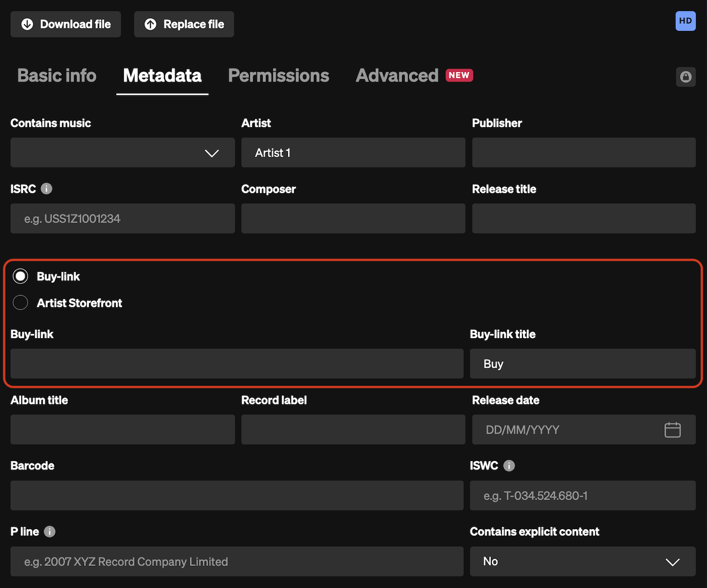
Task: Click the Replace file button
Action: 184,24
